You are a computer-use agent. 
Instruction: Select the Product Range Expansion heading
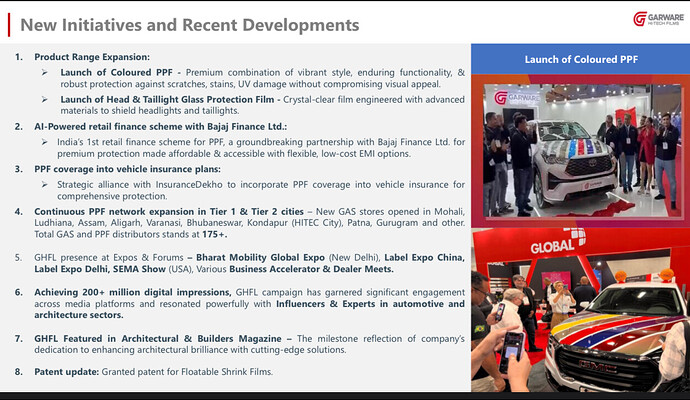coord(92,58)
